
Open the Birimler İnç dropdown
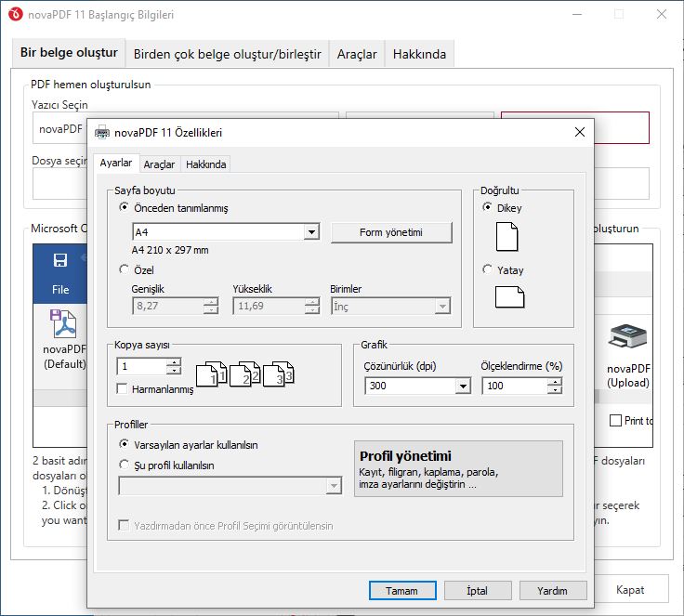(442, 307)
